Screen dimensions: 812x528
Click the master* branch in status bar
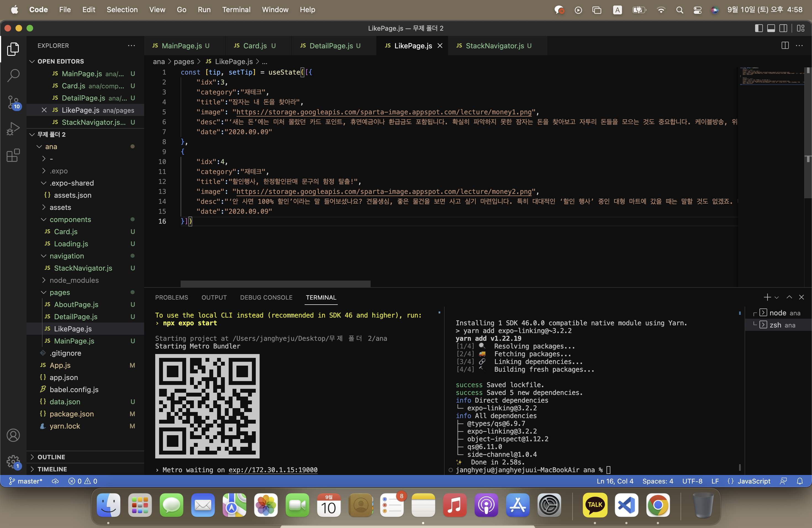[26, 481]
